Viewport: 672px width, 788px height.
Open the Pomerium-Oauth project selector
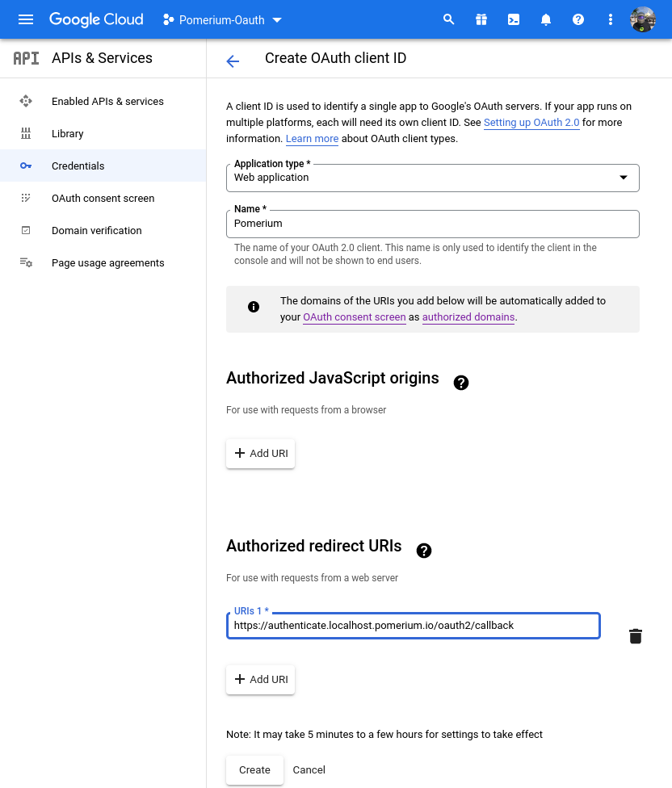click(x=222, y=19)
